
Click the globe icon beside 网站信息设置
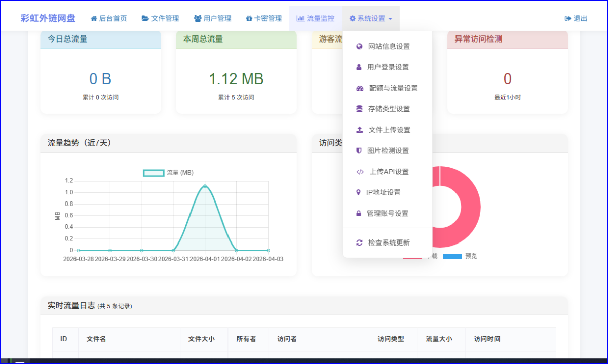coord(360,46)
